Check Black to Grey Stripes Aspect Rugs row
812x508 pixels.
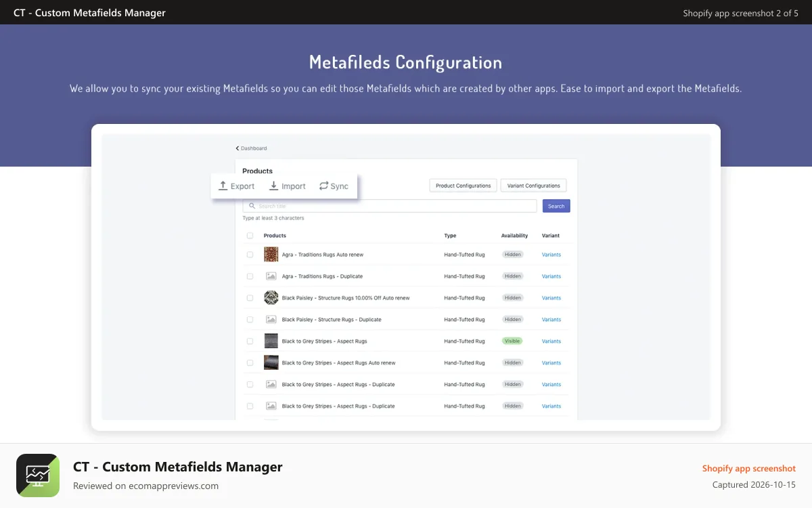[x=250, y=341]
